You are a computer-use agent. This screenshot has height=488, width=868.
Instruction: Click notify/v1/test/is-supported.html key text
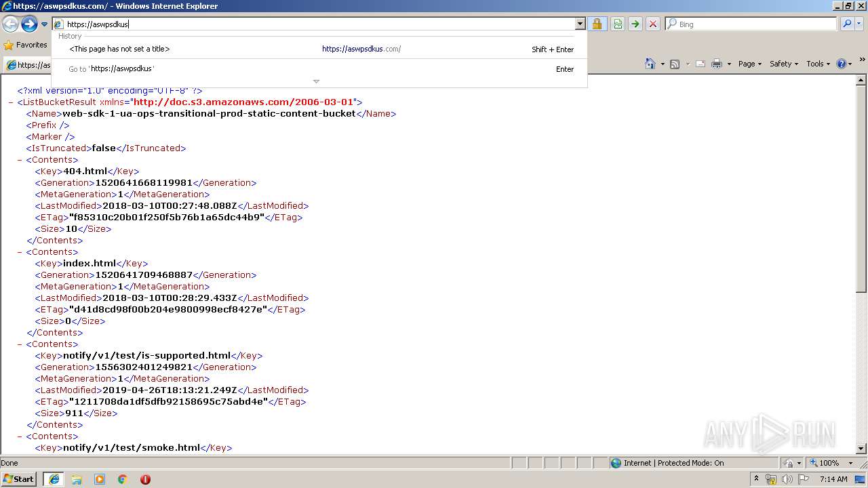click(147, 356)
